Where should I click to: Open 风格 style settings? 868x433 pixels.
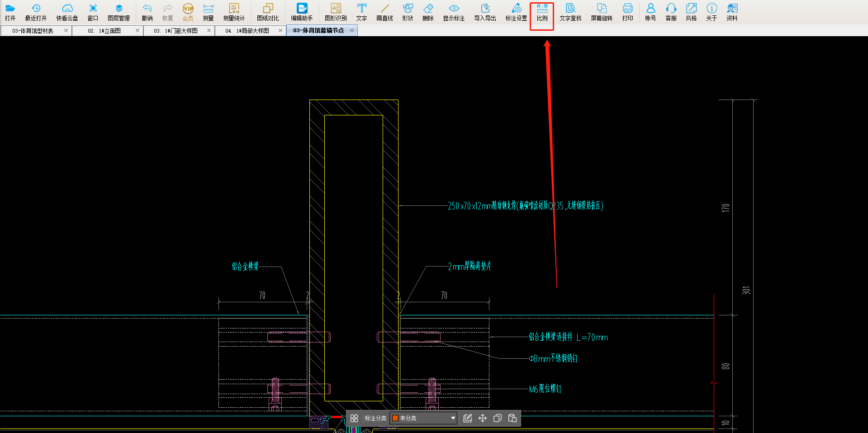[691, 12]
